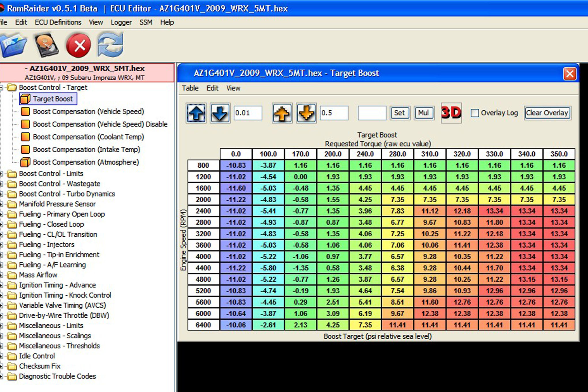The width and height of the screenshot is (588, 392).
Task: Enable the Overlay Log checkbox
Action: pos(475,113)
